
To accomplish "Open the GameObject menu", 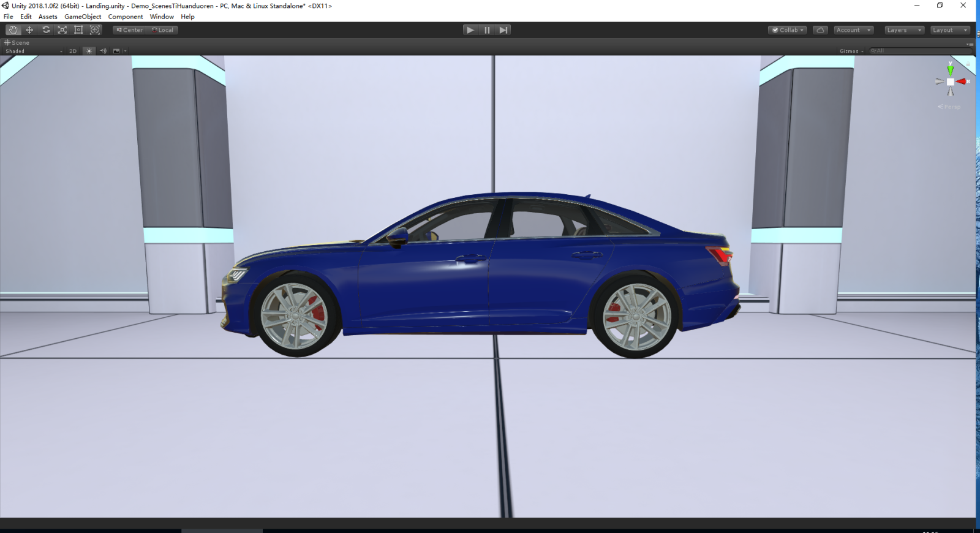I will [83, 17].
